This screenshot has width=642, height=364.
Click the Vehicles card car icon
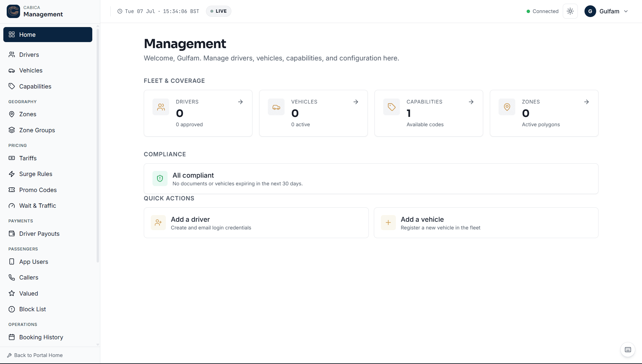(276, 107)
